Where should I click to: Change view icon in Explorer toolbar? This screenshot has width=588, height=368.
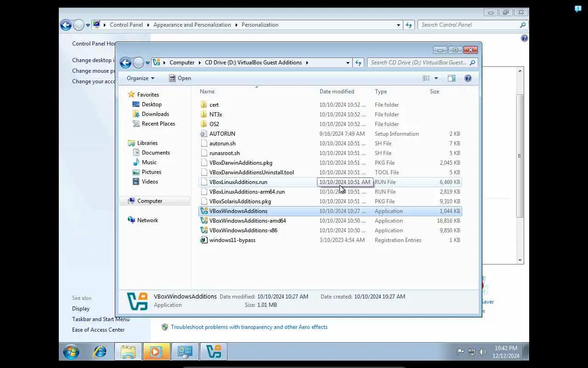[426, 78]
